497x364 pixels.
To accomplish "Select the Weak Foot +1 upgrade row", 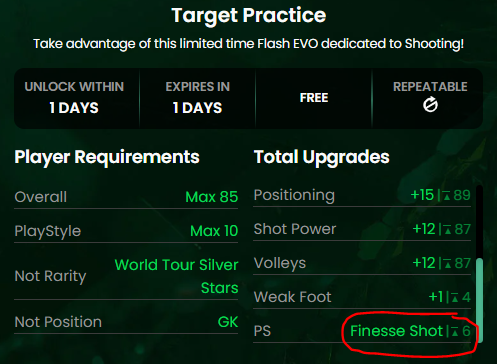I will 362,297.
